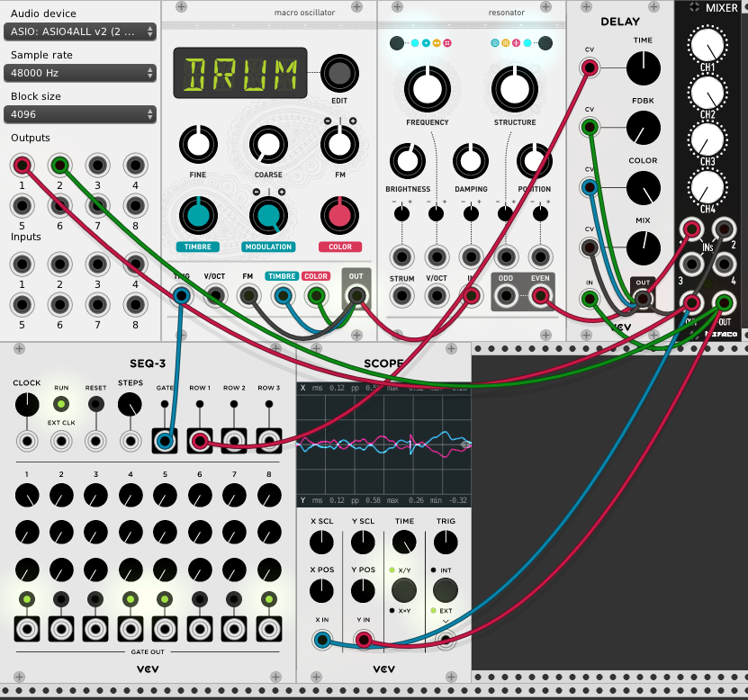Click SEQ-3 row 1 step 1 knob
This screenshot has width=748, height=700.
(27, 496)
